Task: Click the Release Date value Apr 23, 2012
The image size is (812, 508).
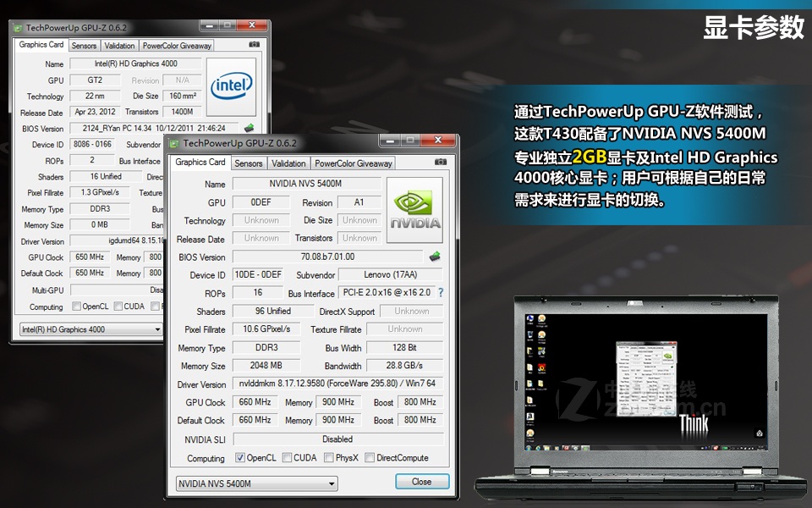Action: click(96, 112)
